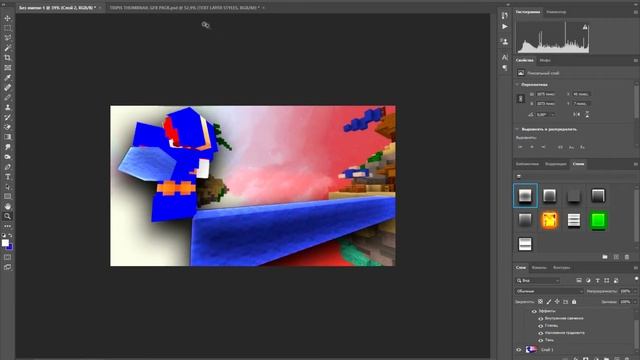The image size is (640, 360).
Task: Select the Rectangular Marquee tool
Action: coord(7,28)
